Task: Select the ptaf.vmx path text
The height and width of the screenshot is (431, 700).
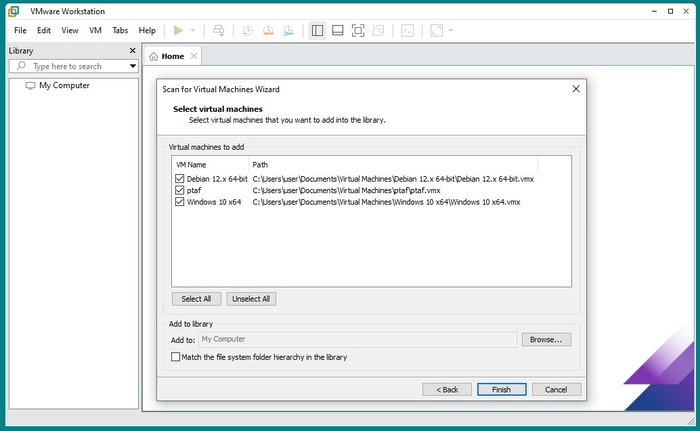Action: click(x=346, y=191)
